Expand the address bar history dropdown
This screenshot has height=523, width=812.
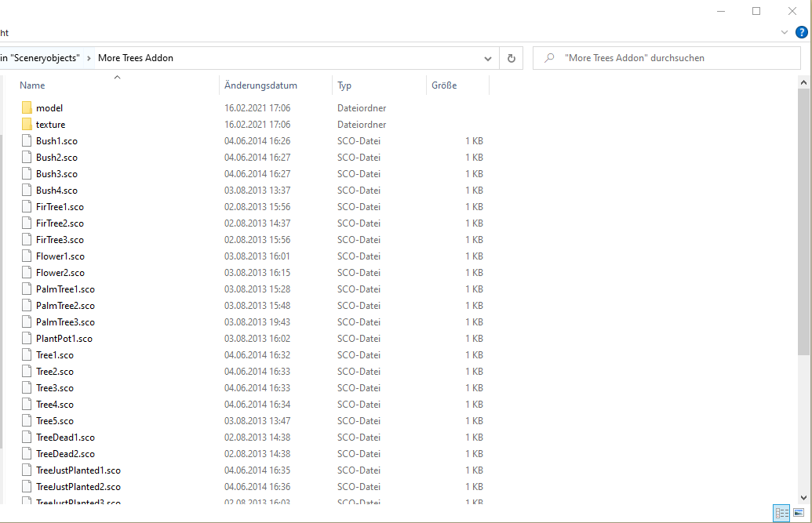(487, 58)
